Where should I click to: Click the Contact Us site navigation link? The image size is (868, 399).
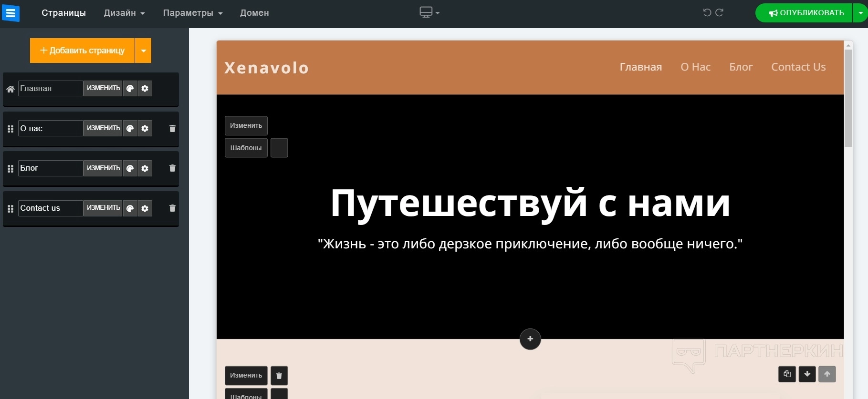[x=798, y=67]
